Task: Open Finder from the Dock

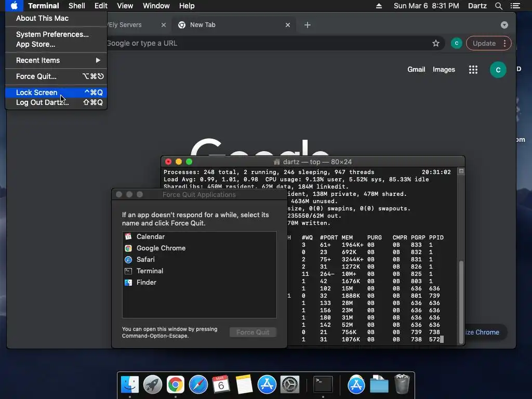Action: pyautogui.click(x=129, y=384)
